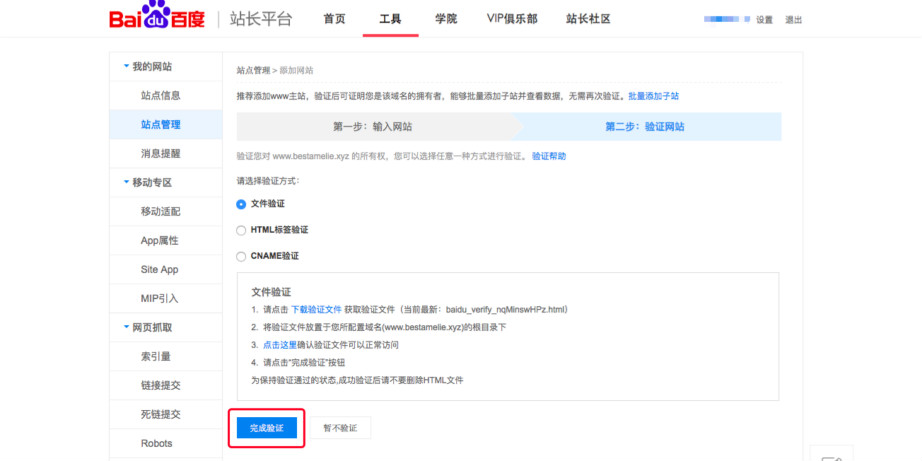922x461 pixels.
Task: Open the 首页 top navigation tab
Action: pyautogui.click(x=335, y=19)
